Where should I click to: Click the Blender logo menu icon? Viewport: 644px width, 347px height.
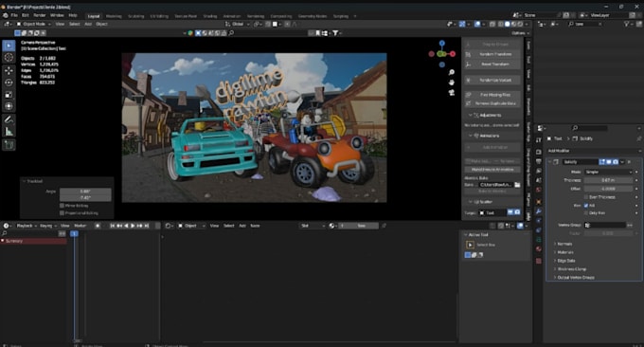(6, 15)
